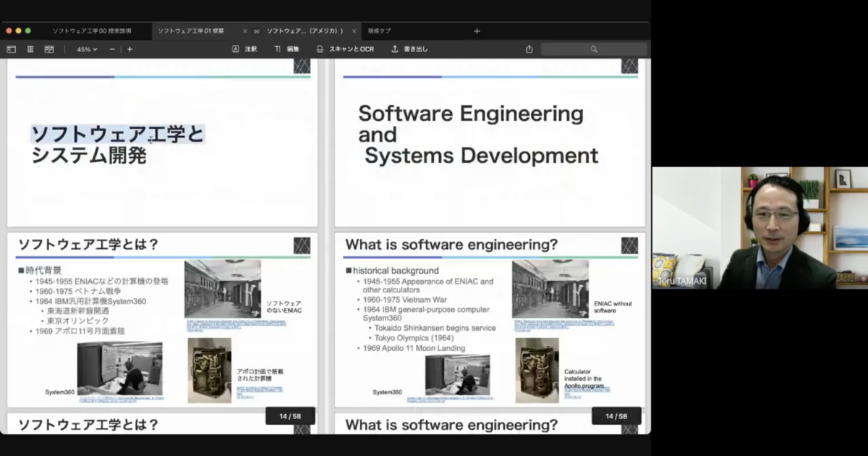The height and width of the screenshot is (456, 868).
Task: Switch to ソフトウェア工学 01 概要 tab
Action: 191,31
